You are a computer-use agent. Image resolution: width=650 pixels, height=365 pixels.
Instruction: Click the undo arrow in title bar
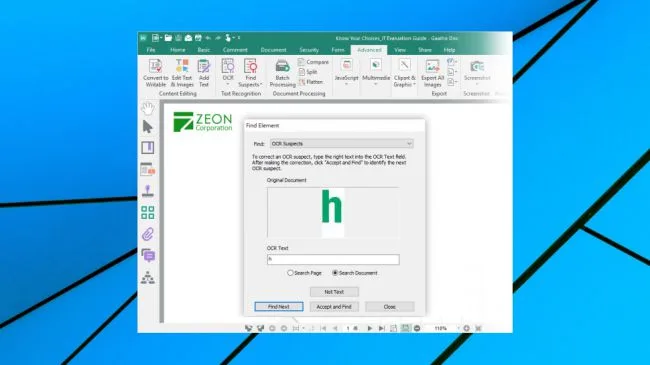(208, 38)
